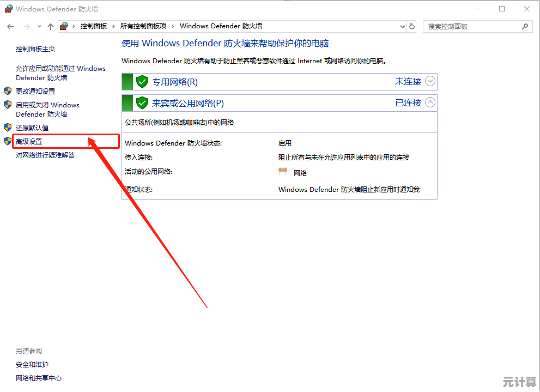
Task: Open 安全和维护 link
Action: (x=32, y=365)
